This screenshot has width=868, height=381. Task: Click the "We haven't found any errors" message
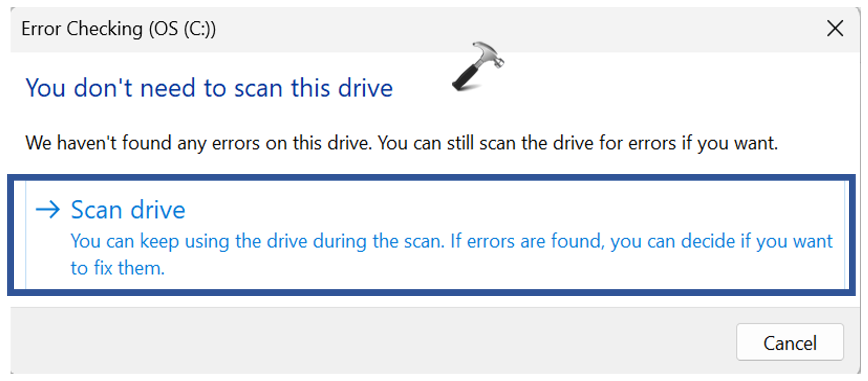pyautogui.click(x=199, y=143)
